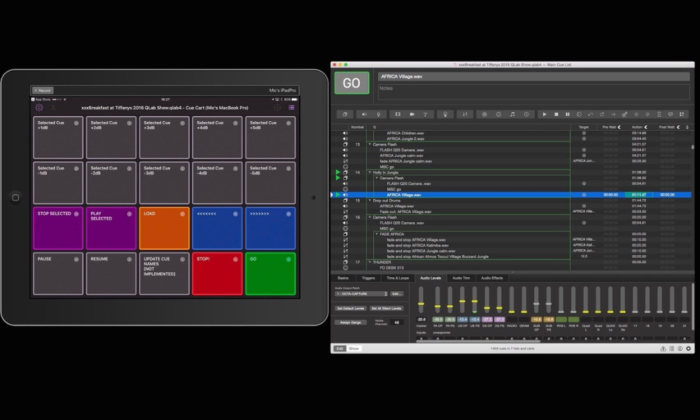Add a MIDI File cue from toolbar

point(512,114)
